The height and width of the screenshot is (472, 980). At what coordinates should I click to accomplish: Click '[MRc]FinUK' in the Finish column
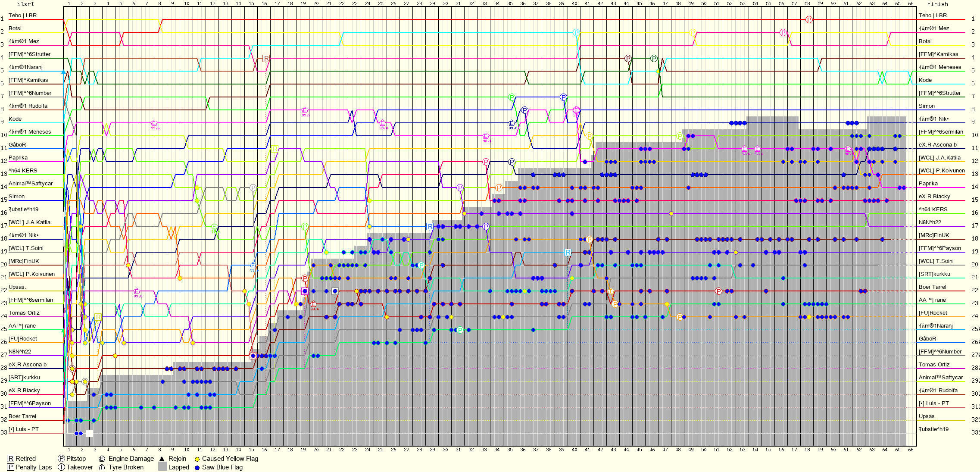(934, 235)
